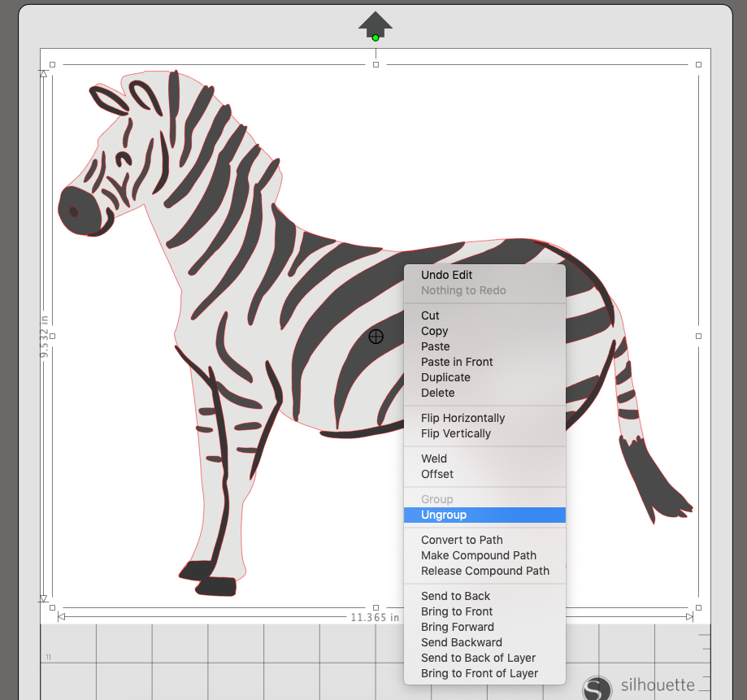Click the 11.365 in width dimension label
Viewport: 747px width, 700px height.
click(375, 617)
